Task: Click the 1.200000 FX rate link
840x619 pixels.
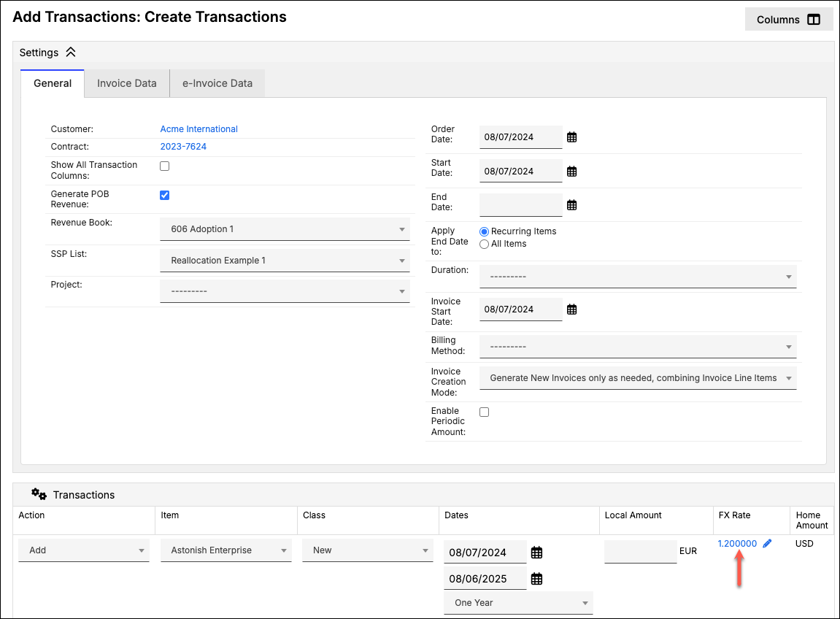Action: pos(737,543)
